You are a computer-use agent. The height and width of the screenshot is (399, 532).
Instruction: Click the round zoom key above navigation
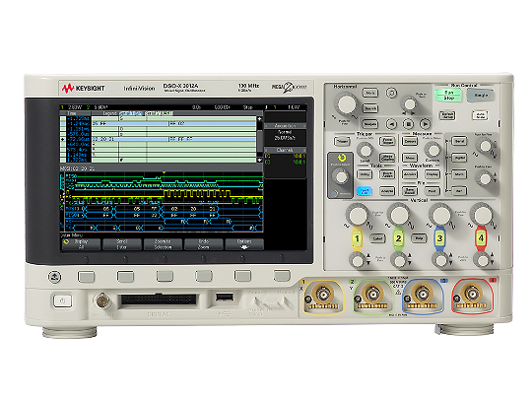pos(391,93)
